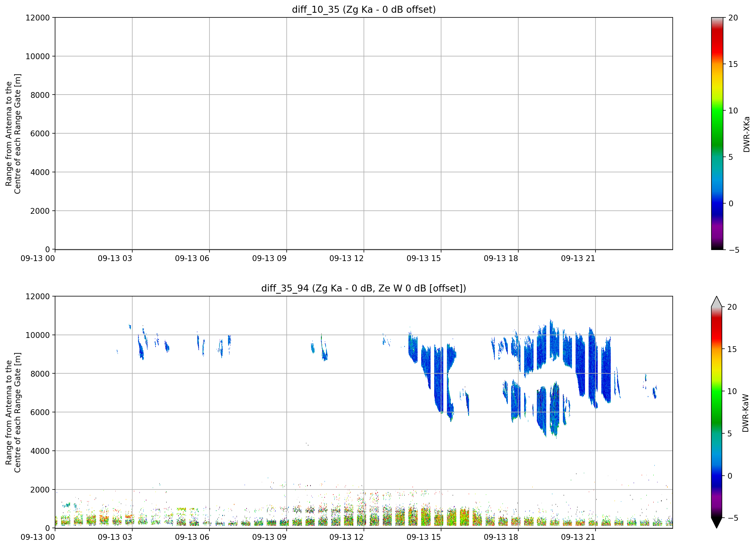The height and width of the screenshot is (547, 756).
Task: Click the '5' tick on the DWR-XKa colorbar
Action: point(731,157)
